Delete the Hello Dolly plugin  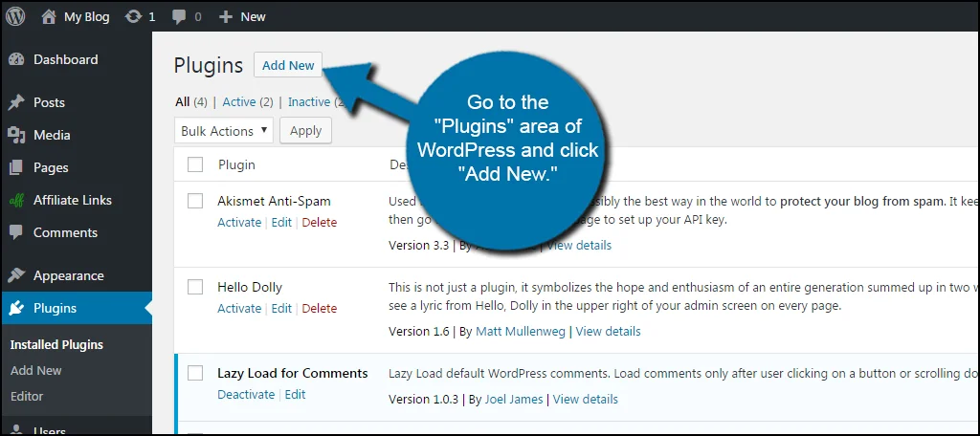(x=320, y=309)
